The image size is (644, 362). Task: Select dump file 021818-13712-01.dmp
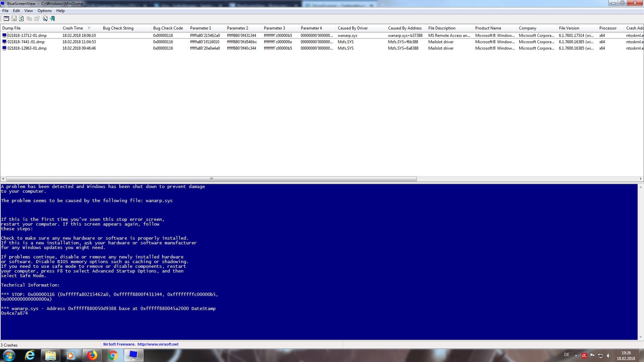pos(27,36)
